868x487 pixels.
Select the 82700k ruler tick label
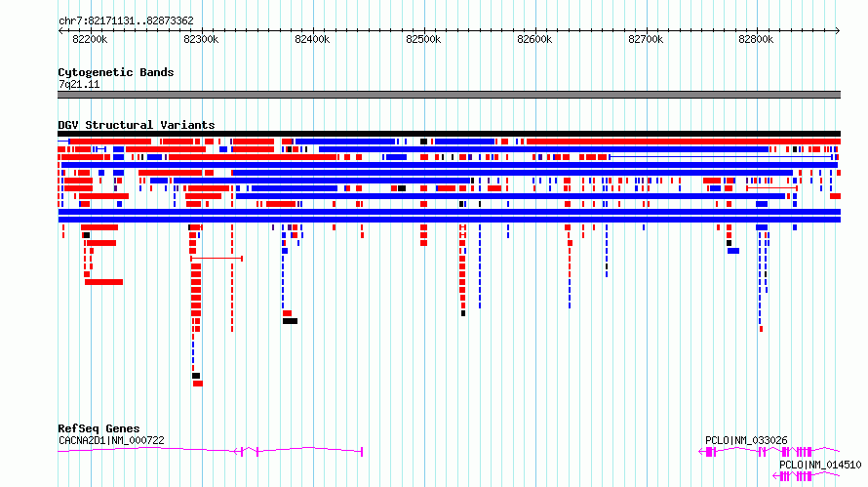tap(646, 39)
